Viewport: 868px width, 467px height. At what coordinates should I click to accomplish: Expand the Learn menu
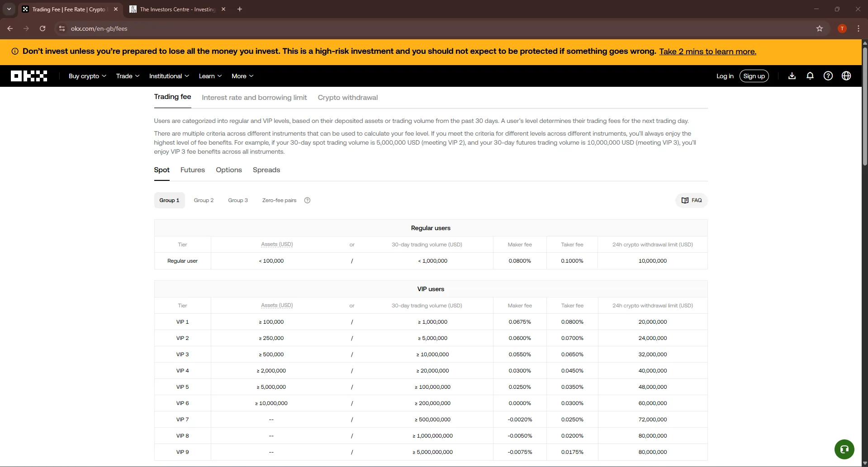(210, 76)
